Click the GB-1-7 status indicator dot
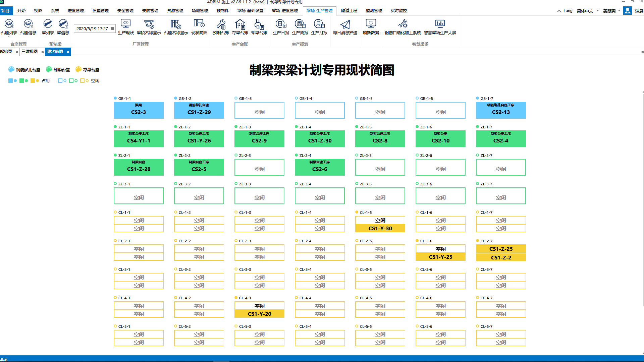The height and width of the screenshot is (362, 644). (478, 98)
